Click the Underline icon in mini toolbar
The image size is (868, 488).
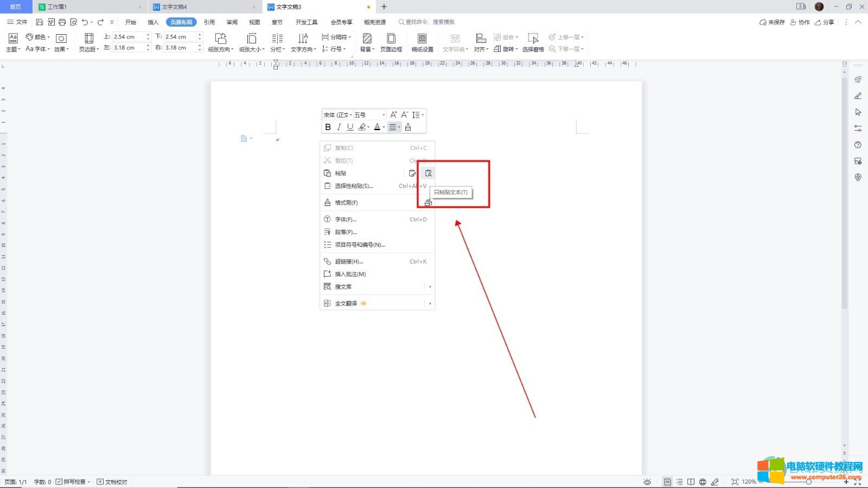pos(350,127)
